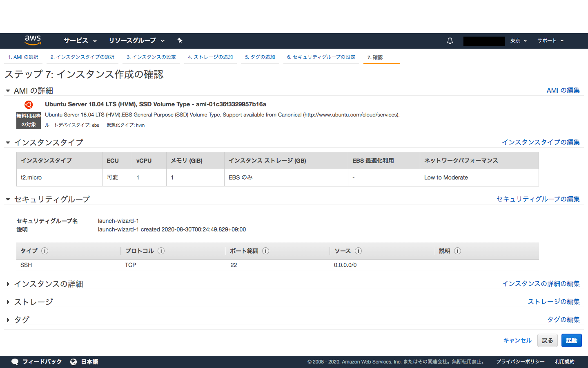The image size is (588, 368).
Task: Click the ストレージの編集 link
Action: coord(554,302)
